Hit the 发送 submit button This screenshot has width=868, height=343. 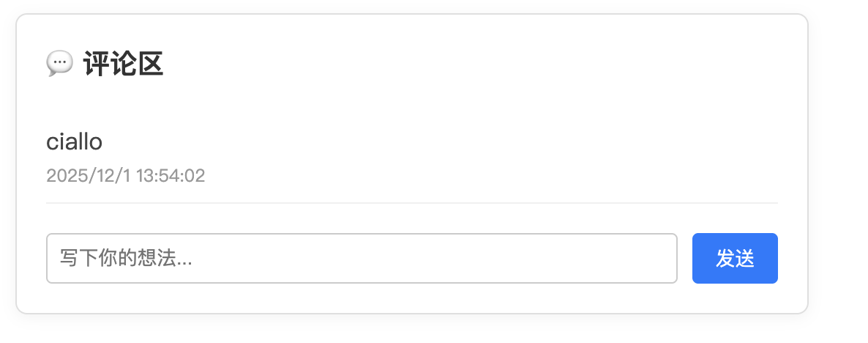[735, 258]
